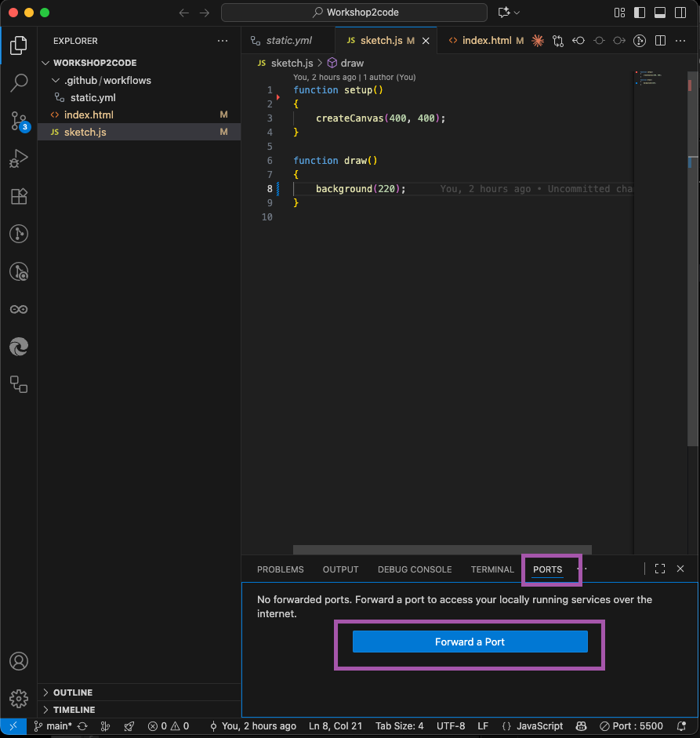Switch to index.html editor tab
The width and height of the screenshot is (700, 738).
486,41
